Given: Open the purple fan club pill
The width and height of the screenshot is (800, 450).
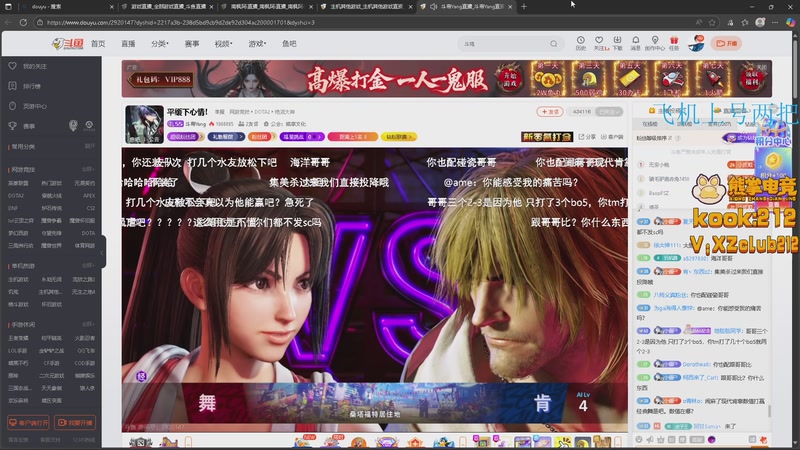Looking at the screenshot, I should [185, 137].
